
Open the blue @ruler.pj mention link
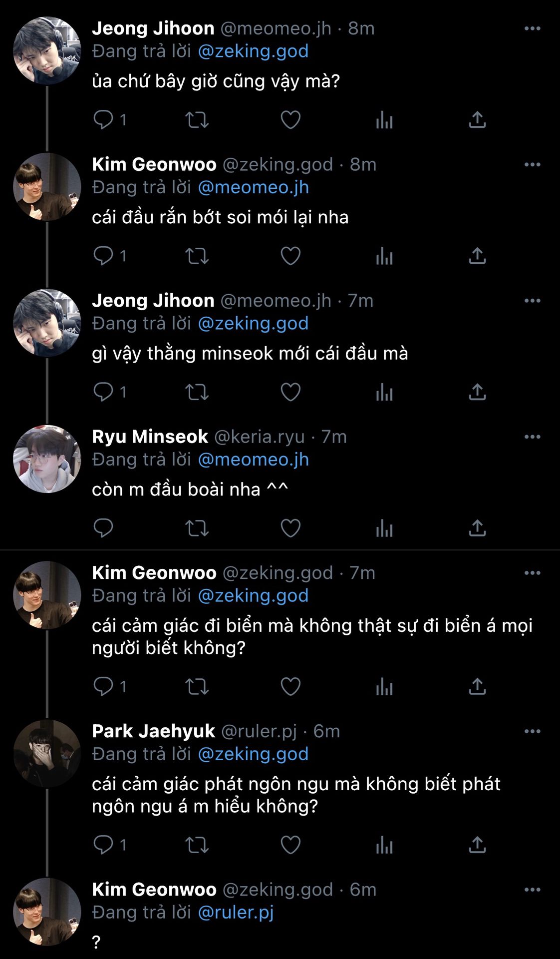click(x=236, y=913)
